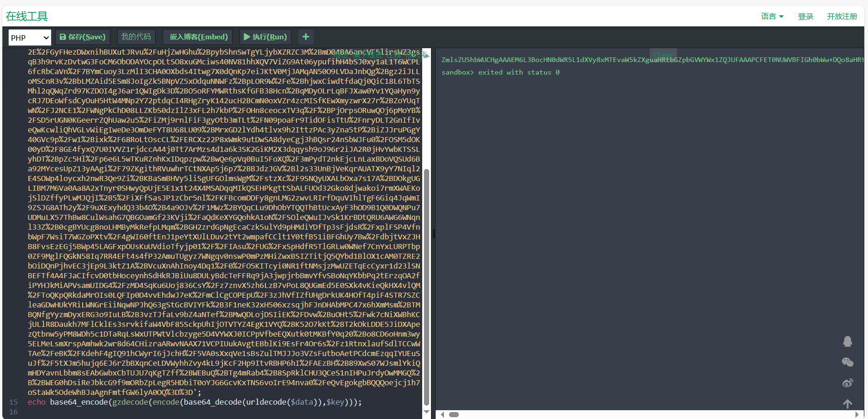Click the 注释 comment toggle link
The width and height of the screenshot is (868, 419).
click(394, 55)
